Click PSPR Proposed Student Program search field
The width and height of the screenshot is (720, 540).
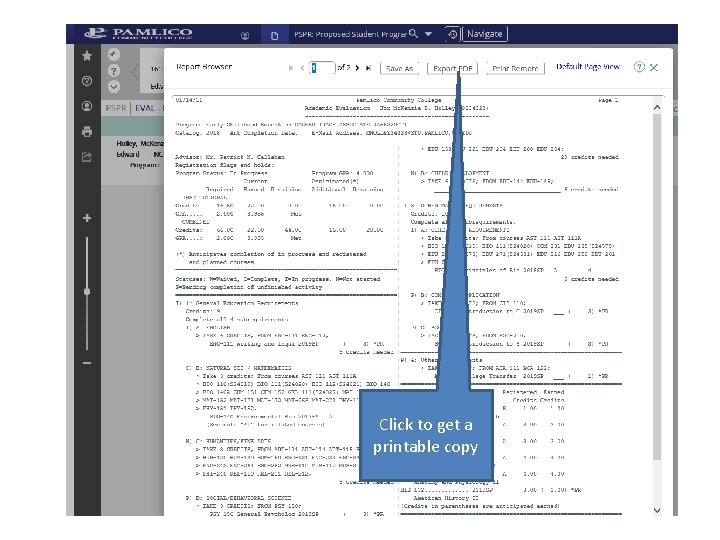tap(351, 34)
